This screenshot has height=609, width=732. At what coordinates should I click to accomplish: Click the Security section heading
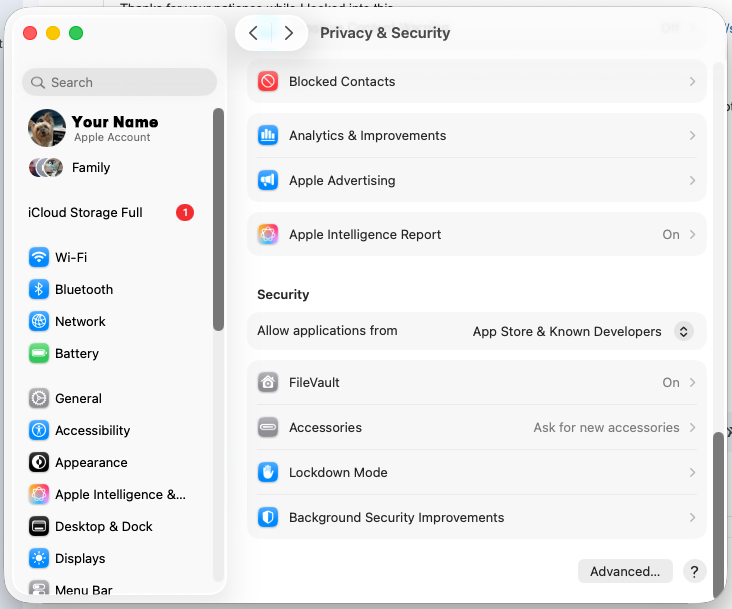point(283,294)
